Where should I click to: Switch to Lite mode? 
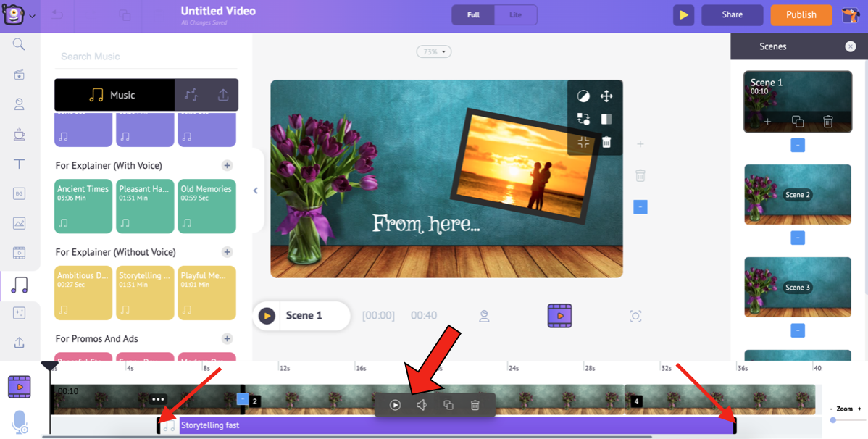(x=515, y=14)
